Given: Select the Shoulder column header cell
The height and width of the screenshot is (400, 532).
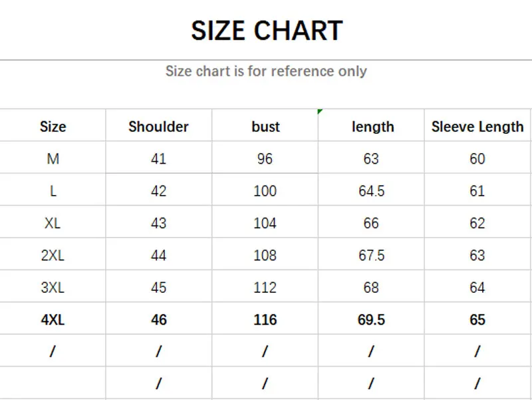Looking at the screenshot, I should pyautogui.click(x=158, y=126).
